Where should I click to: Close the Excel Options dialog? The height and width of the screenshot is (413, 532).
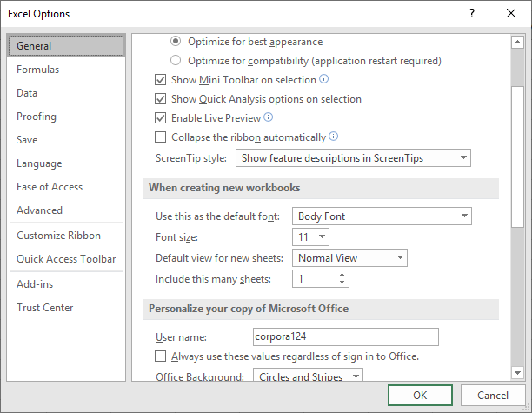click(511, 13)
